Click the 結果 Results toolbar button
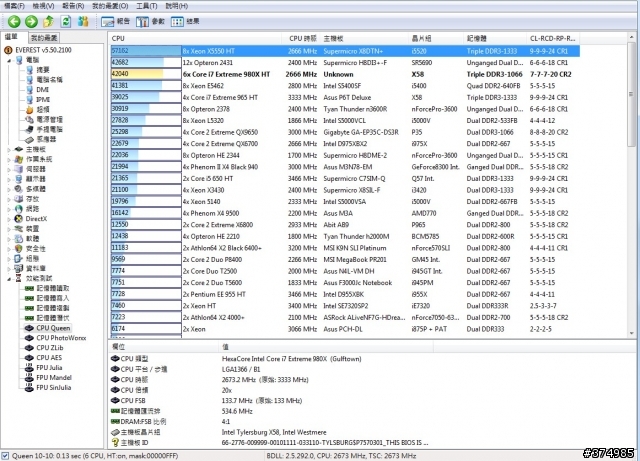This screenshot has width=640, height=461. coord(185,21)
